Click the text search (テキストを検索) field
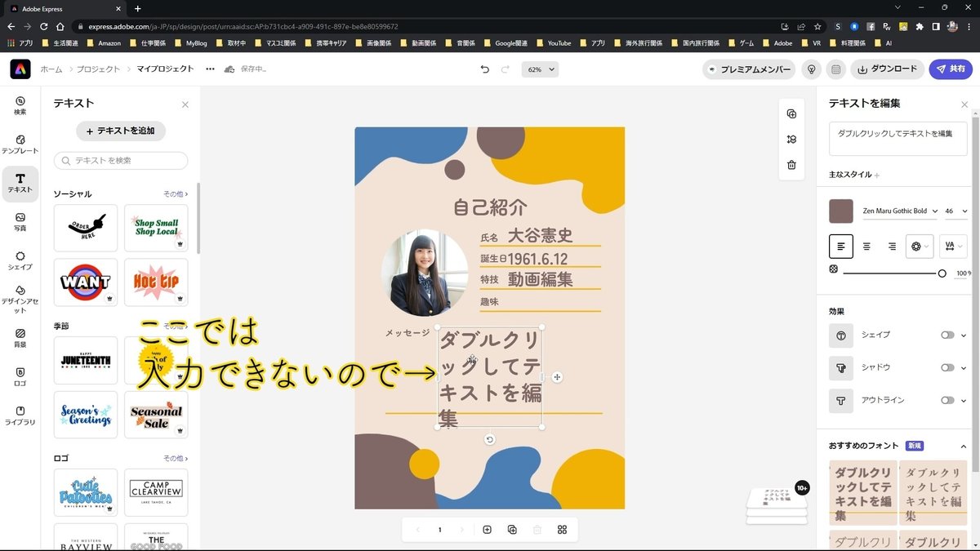 pyautogui.click(x=121, y=161)
